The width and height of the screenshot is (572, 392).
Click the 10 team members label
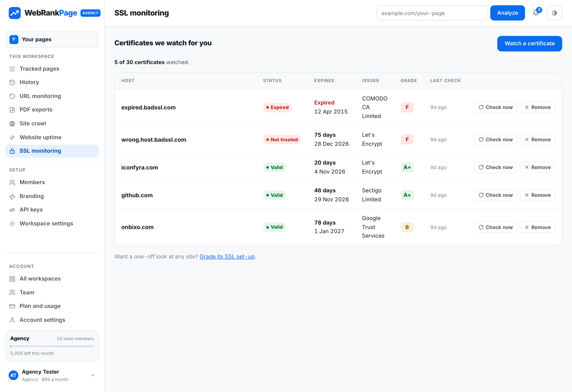point(75,339)
